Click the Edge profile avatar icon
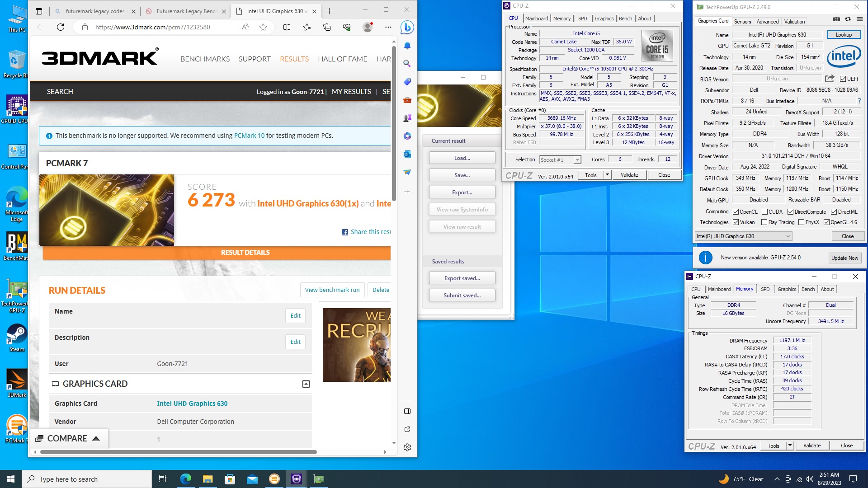The image size is (868, 488). point(368,27)
